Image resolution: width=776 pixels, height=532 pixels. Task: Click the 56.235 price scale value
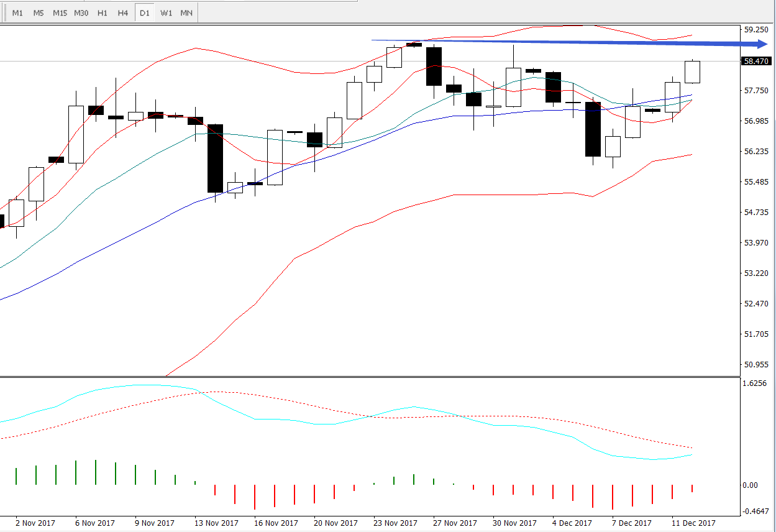tap(757, 152)
